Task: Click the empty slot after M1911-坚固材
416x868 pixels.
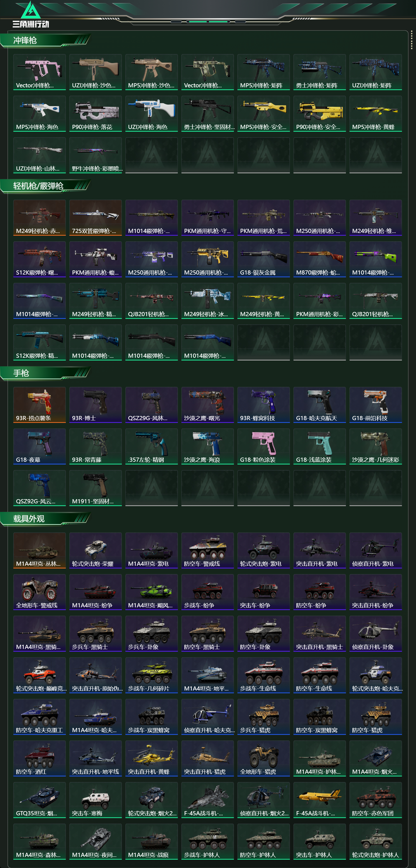Action: [151, 488]
